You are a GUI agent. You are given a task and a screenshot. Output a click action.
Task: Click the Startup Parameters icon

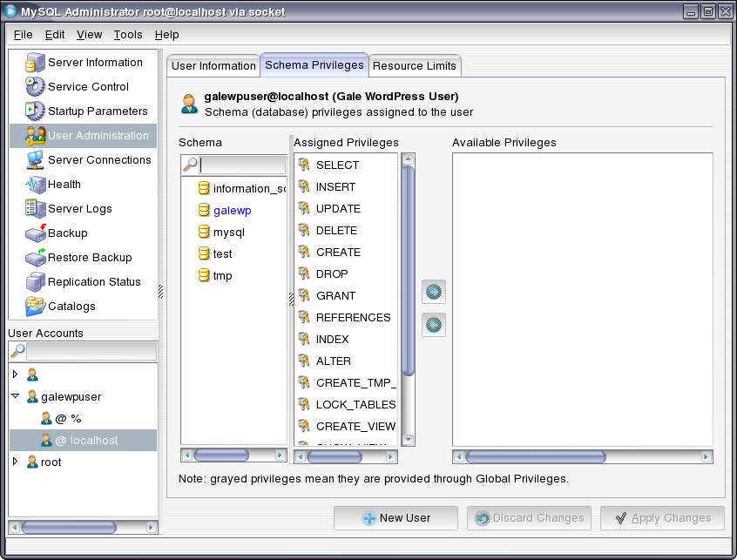35,111
